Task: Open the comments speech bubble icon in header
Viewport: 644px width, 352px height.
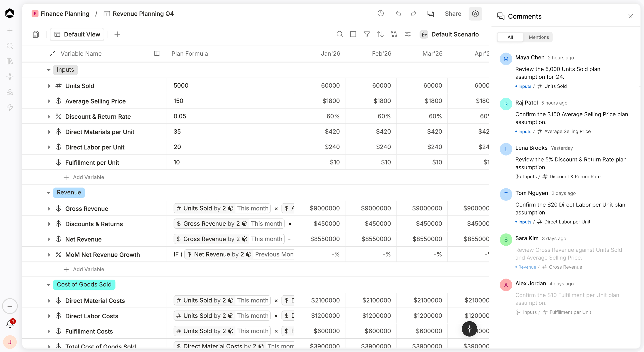Action: coord(430,14)
